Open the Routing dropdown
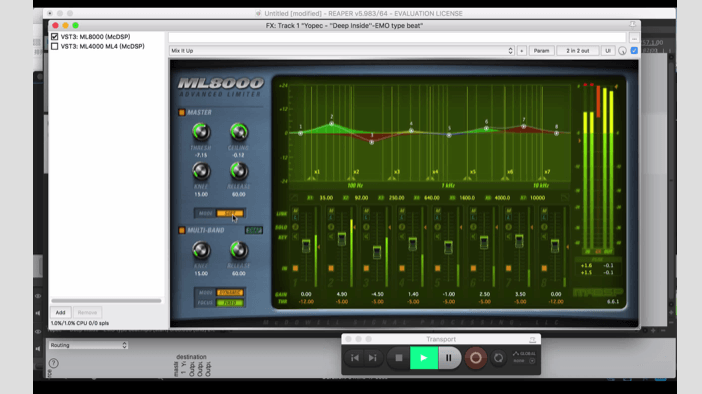Image resolution: width=702 pixels, height=394 pixels. click(88, 345)
